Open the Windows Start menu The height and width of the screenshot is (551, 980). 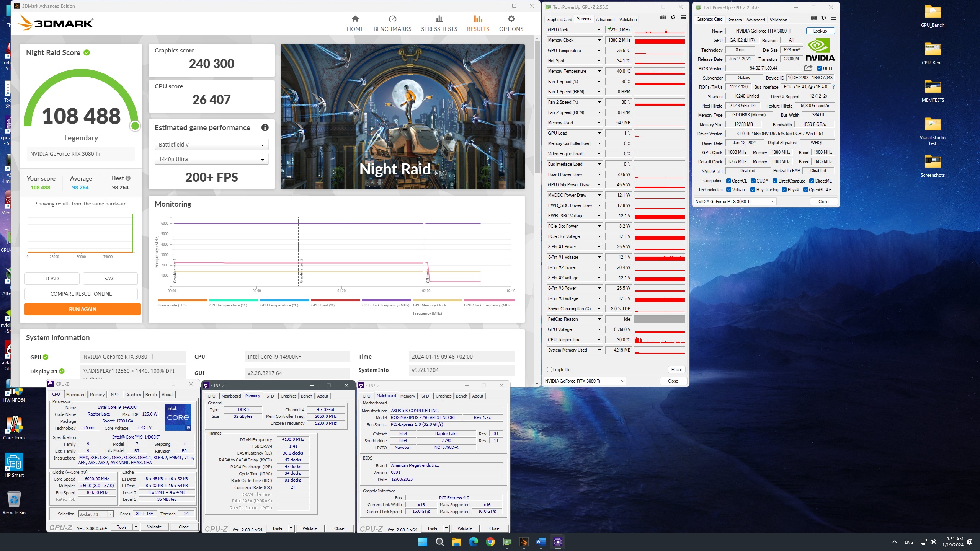point(423,542)
